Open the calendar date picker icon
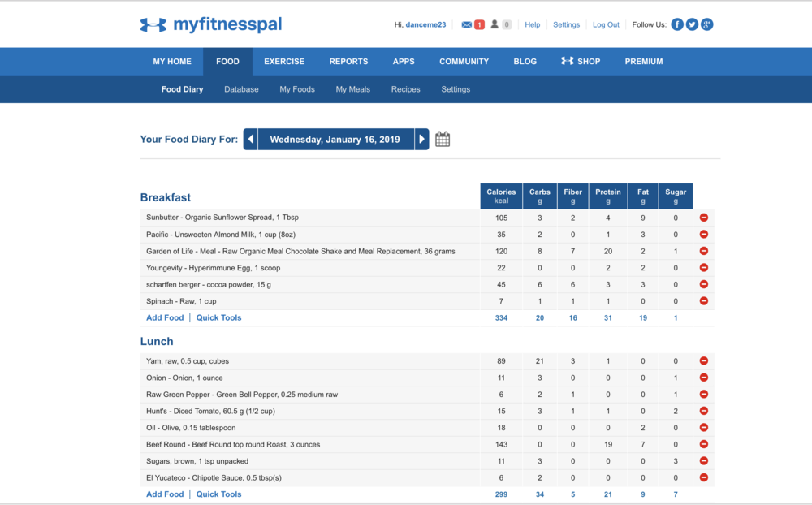The image size is (812, 505). point(443,140)
